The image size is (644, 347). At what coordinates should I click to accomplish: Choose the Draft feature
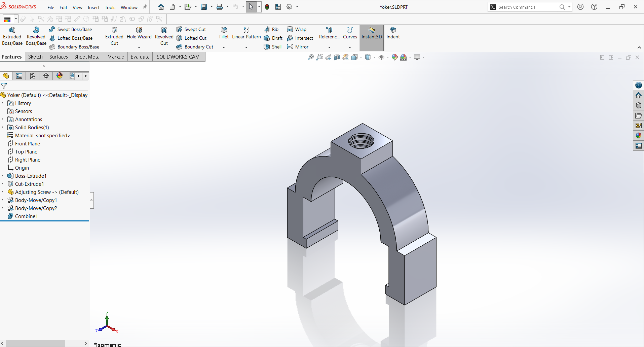273,38
